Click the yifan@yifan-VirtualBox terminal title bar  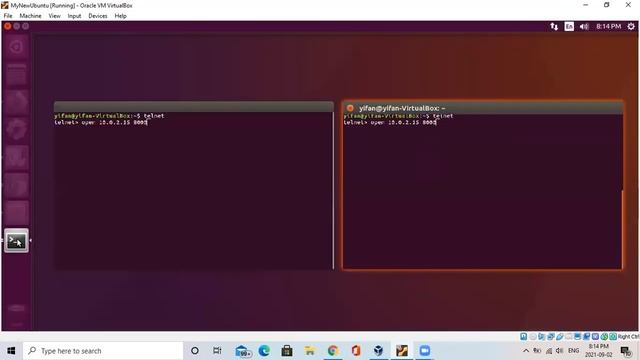pyautogui.click(x=483, y=108)
